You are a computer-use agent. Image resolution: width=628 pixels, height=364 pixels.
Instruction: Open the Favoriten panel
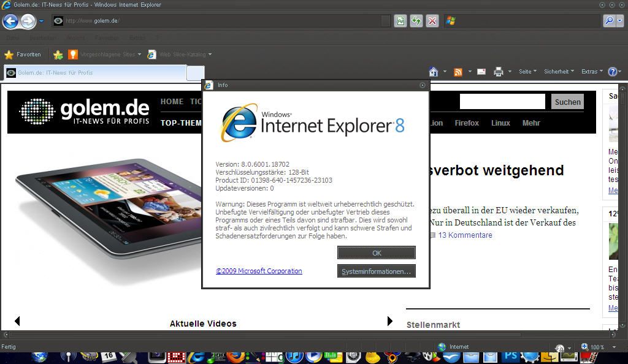23,55
